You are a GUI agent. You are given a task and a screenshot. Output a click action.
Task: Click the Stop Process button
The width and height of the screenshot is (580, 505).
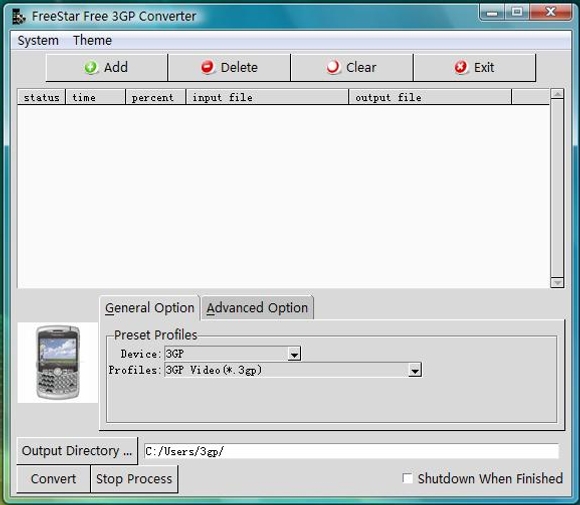[x=134, y=479]
